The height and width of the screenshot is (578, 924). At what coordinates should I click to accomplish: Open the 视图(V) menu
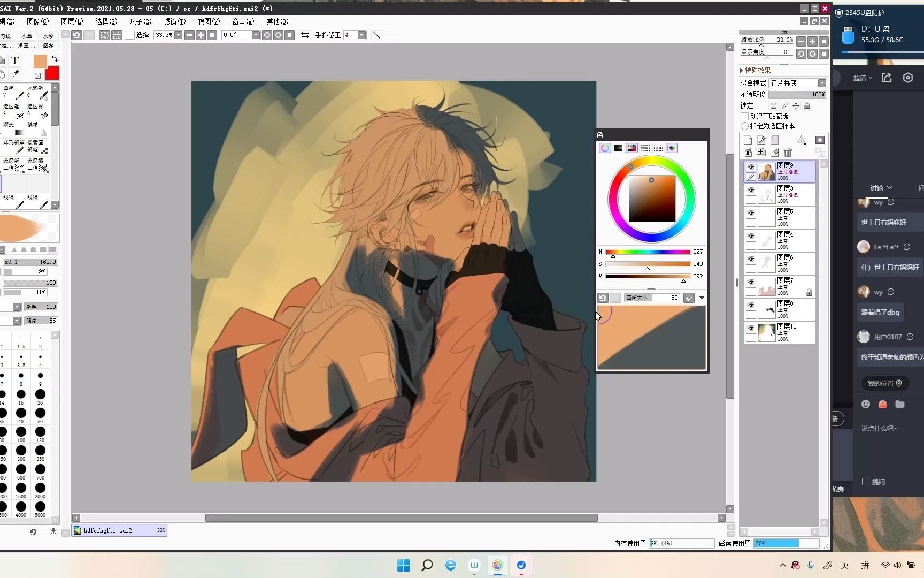click(209, 21)
